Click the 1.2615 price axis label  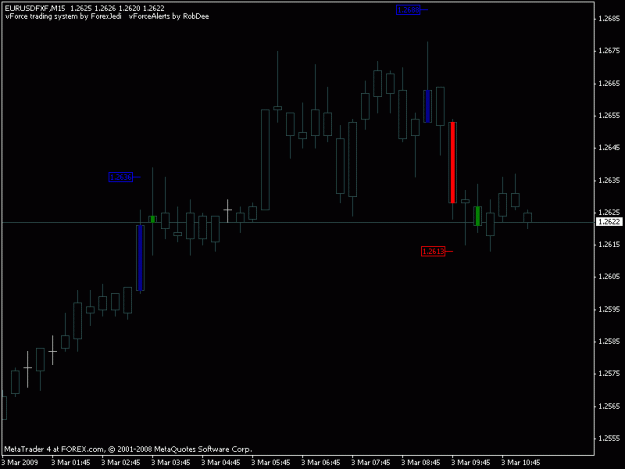coord(609,245)
